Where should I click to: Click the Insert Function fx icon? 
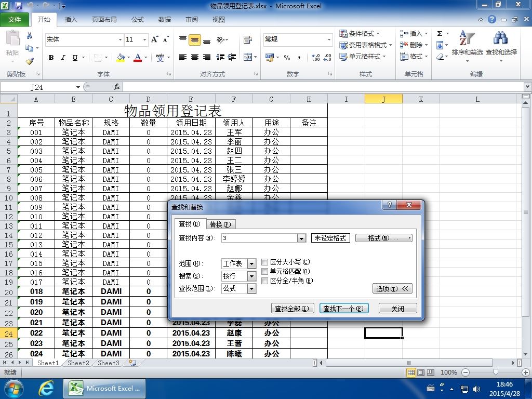[x=117, y=87]
